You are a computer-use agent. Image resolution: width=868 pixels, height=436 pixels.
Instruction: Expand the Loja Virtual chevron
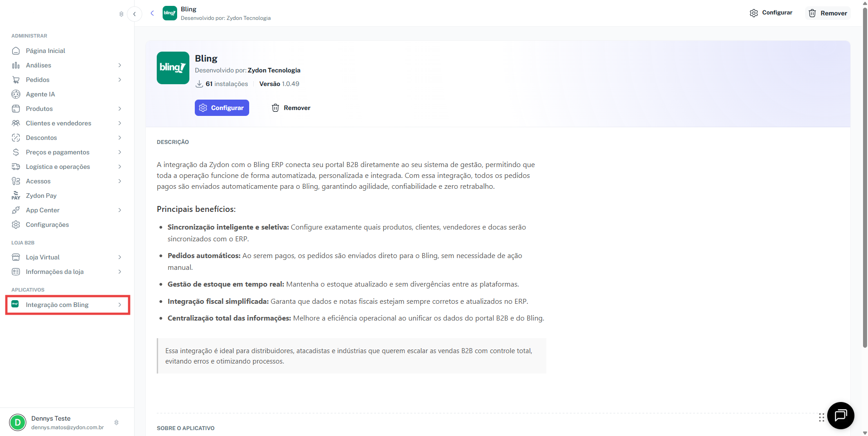pyautogui.click(x=120, y=257)
